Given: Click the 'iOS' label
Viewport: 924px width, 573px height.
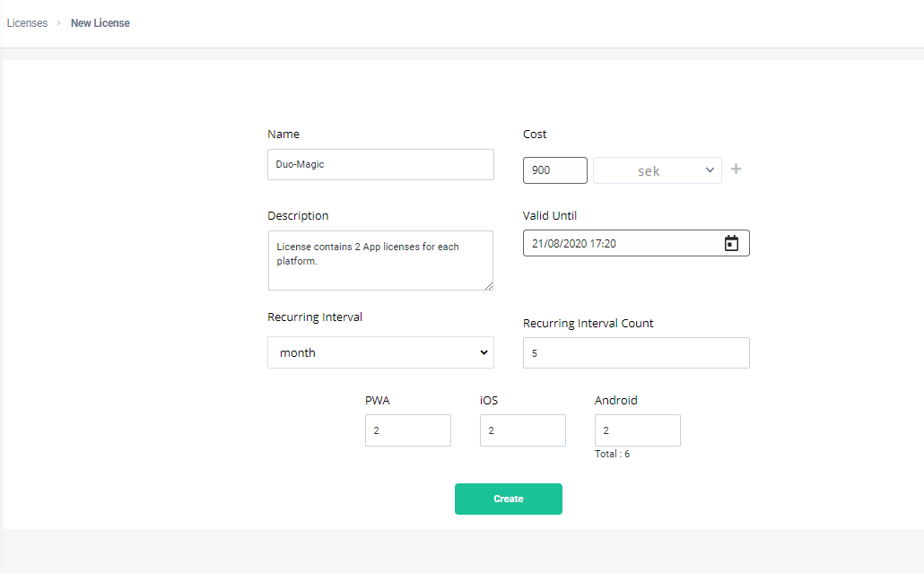Looking at the screenshot, I should tap(489, 401).
